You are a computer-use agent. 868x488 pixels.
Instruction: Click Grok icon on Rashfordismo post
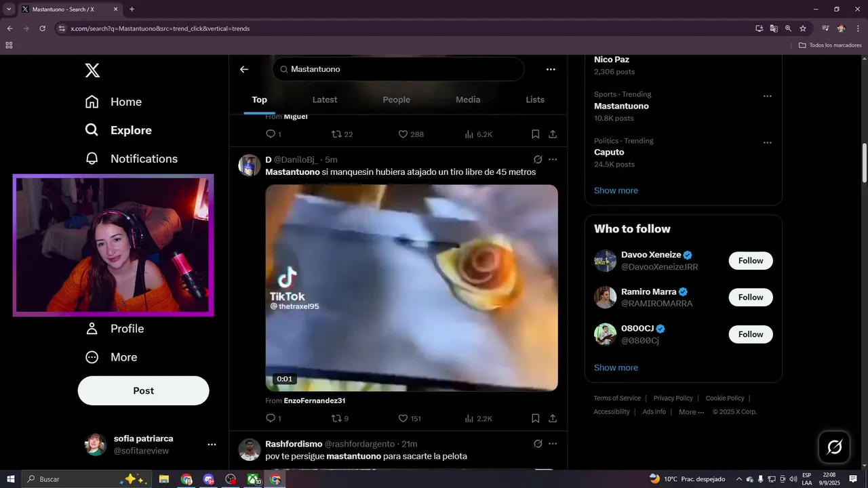pyautogui.click(x=538, y=444)
